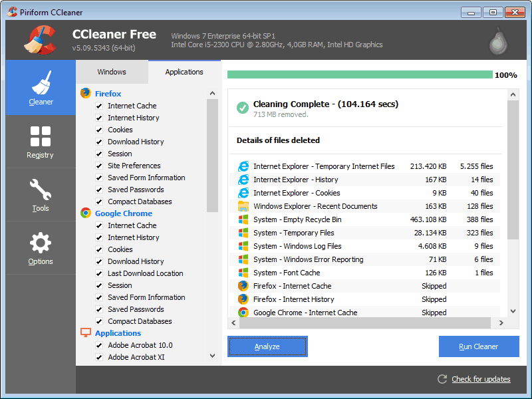Click the CCleaner title bar icon
The height and width of the screenshot is (399, 532).
tap(12, 12)
